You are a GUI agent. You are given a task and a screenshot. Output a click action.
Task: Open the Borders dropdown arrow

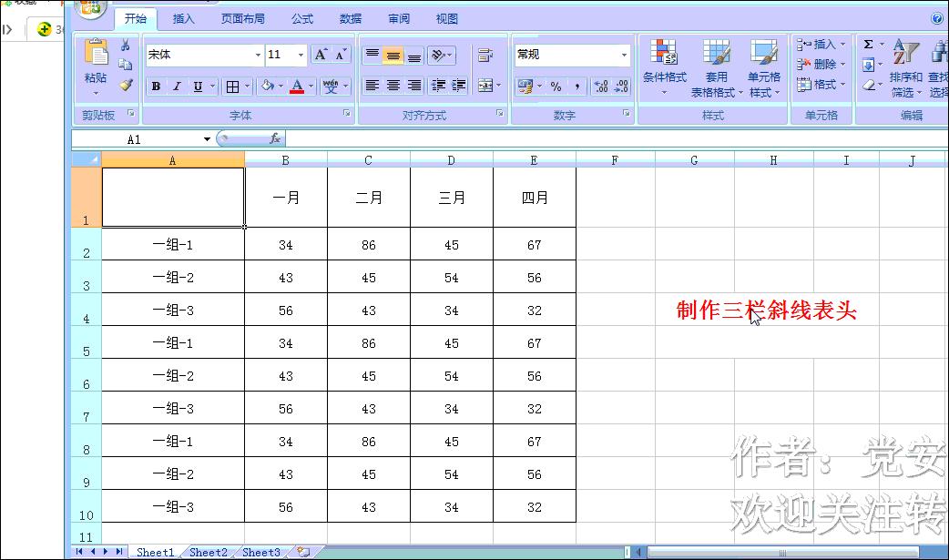(247, 87)
